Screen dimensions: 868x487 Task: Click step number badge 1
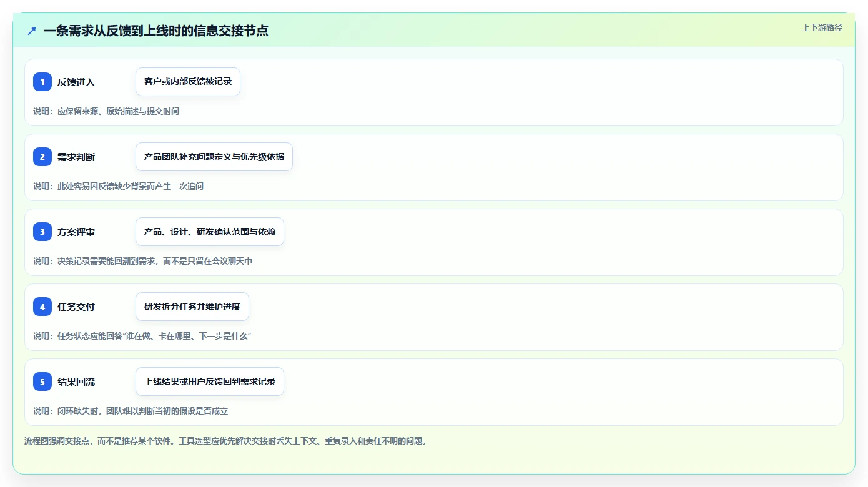tap(42, 82)
